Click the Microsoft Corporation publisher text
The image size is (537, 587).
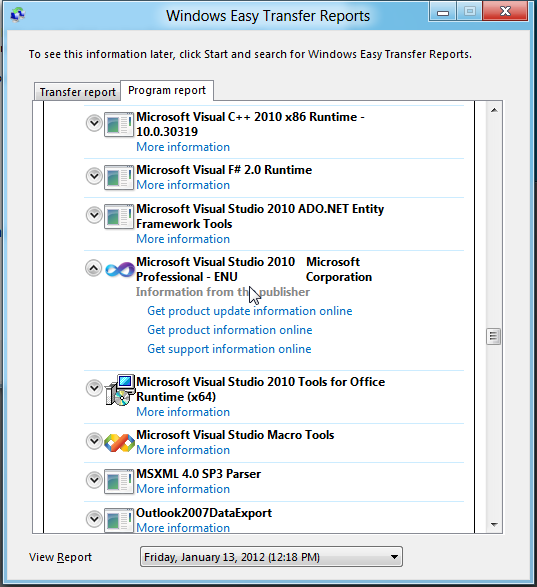pos(339,269)
